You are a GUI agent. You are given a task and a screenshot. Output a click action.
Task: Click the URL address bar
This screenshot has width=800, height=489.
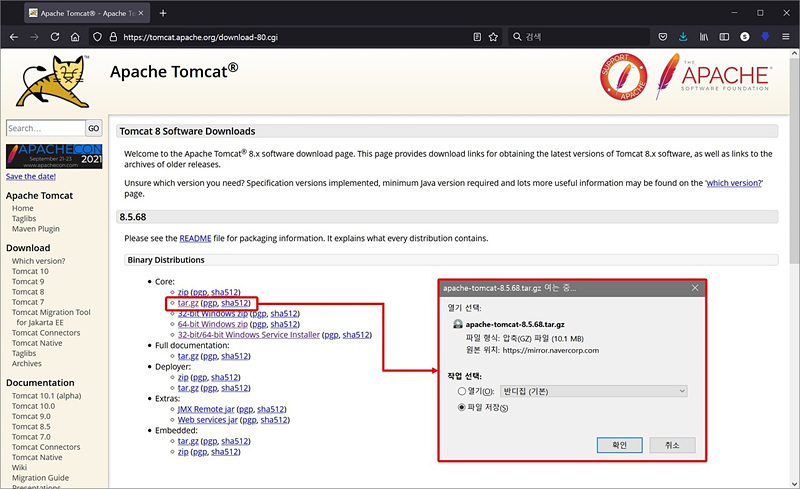pyautogui.click(x=296, y=37)
